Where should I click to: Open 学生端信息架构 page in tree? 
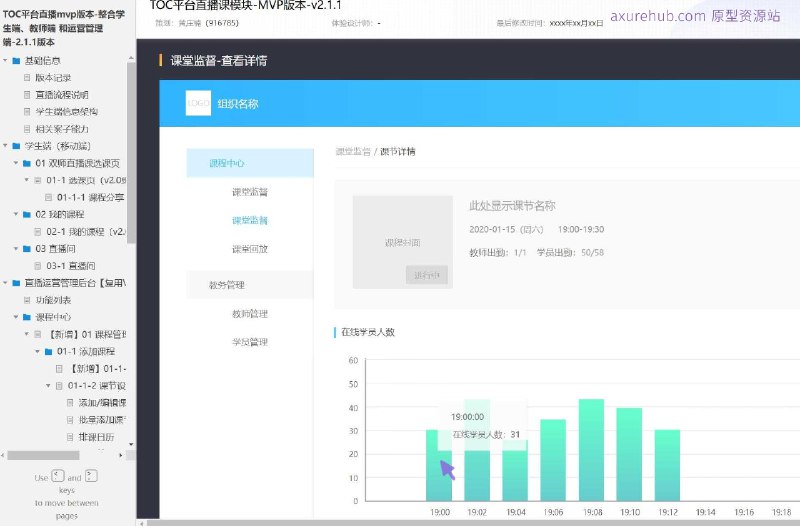click(66, 112)
